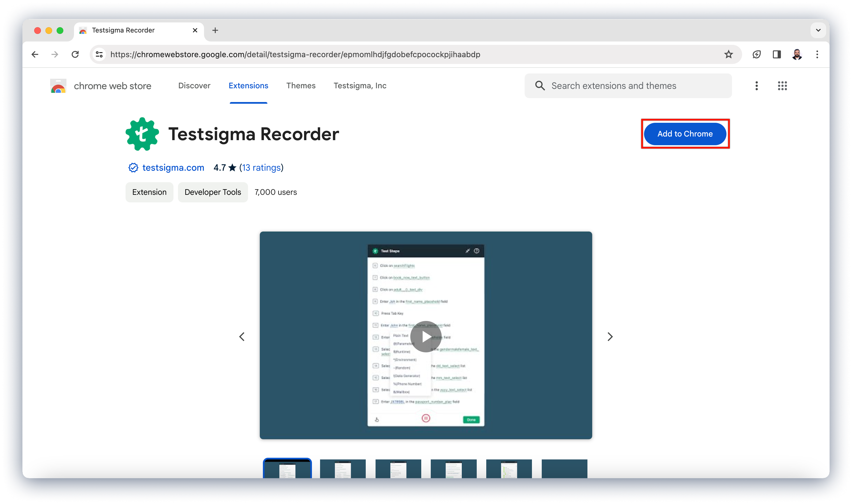
Task: Open the Discover section of Chrome Web Store
Action: (x=194, y=85)
